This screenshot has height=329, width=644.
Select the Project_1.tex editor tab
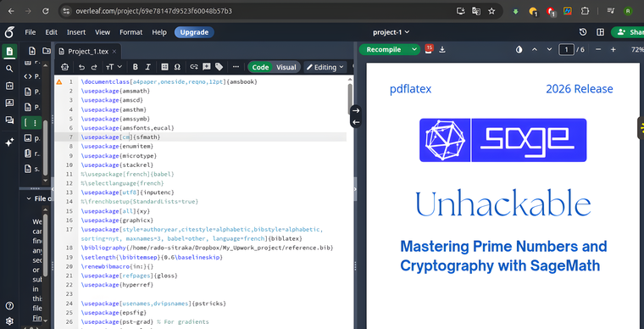[x=88, y=52]
